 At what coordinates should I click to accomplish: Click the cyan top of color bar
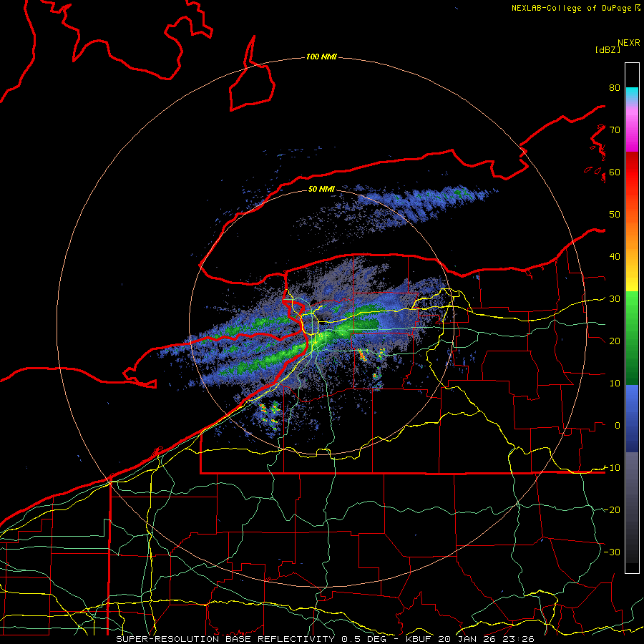point(632,94)
